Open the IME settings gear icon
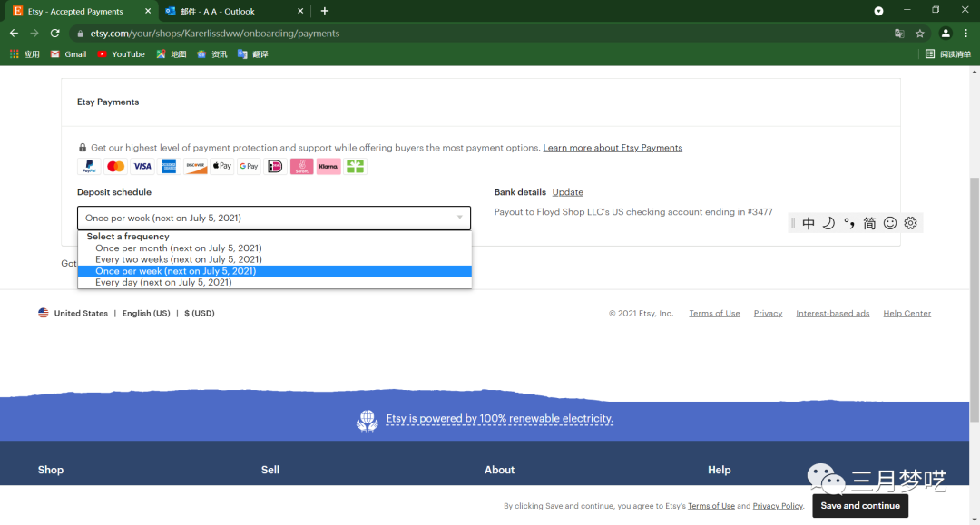 (x=911, y=223)
